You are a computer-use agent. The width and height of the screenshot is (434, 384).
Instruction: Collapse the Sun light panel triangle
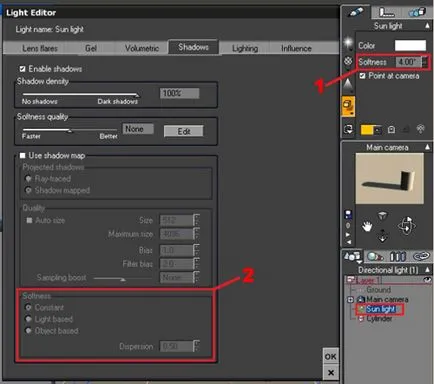pos(427,26)
